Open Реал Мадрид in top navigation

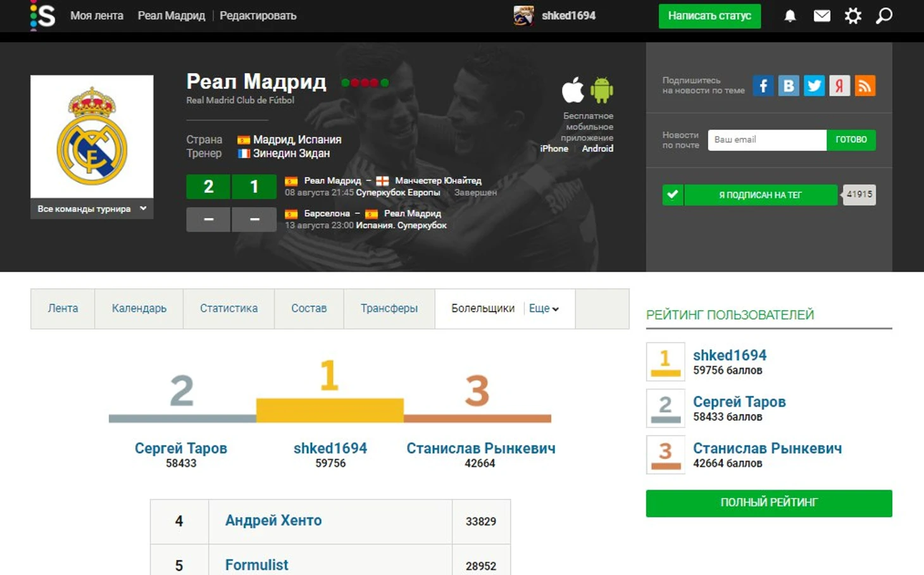[172, 16]
